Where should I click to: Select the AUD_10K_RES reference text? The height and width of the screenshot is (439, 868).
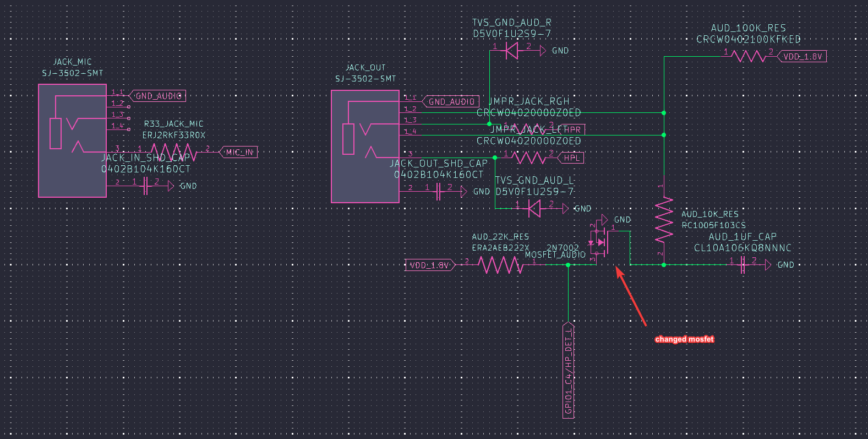click(710, 214)
